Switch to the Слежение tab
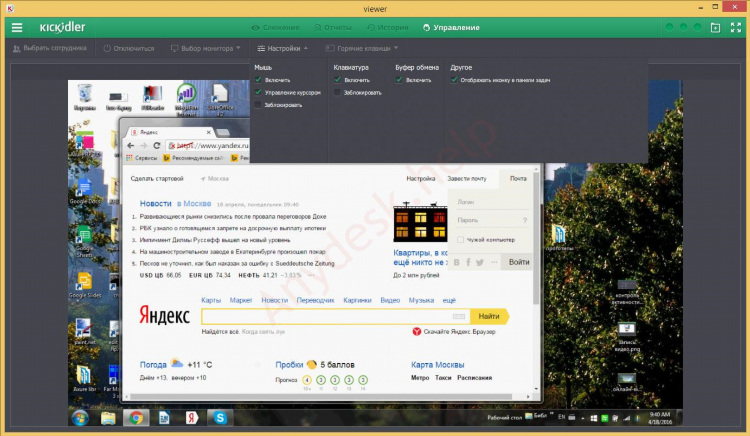The image size is (750, 436). 276,28
